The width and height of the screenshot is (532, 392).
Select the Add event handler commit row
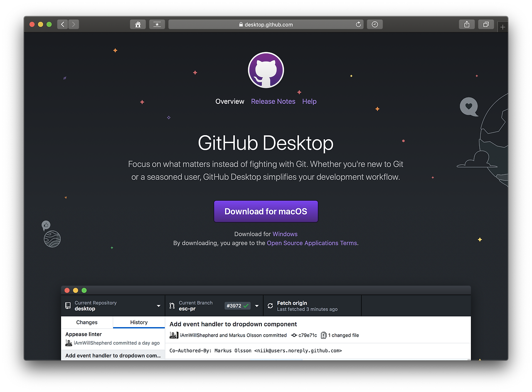(x=113, y=355)
